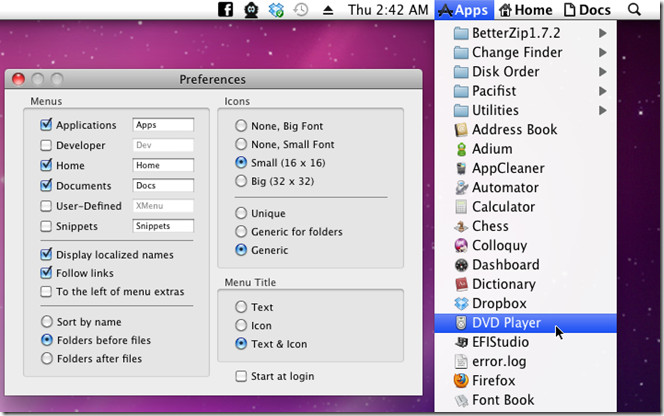664x416 pixels.
Task: Enable Start at login checkbox
Action: click(x=241, y=376)
